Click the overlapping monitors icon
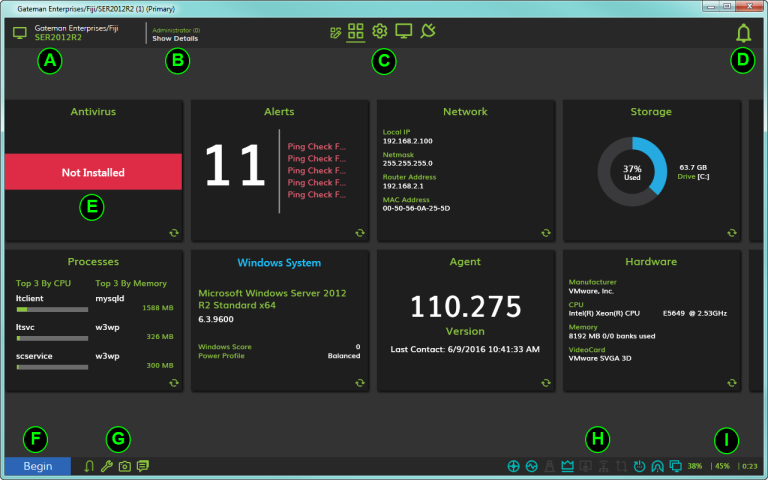768x480 pixels. [675, 466]
